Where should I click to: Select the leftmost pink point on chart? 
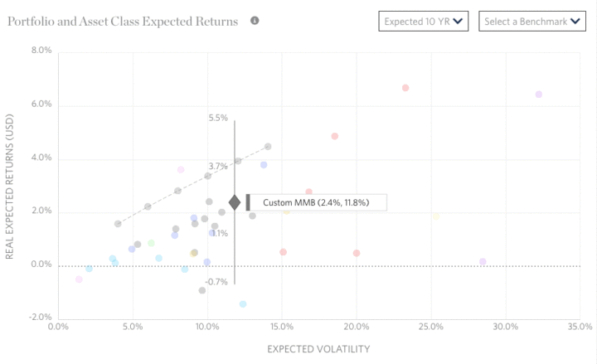point(79,279)
